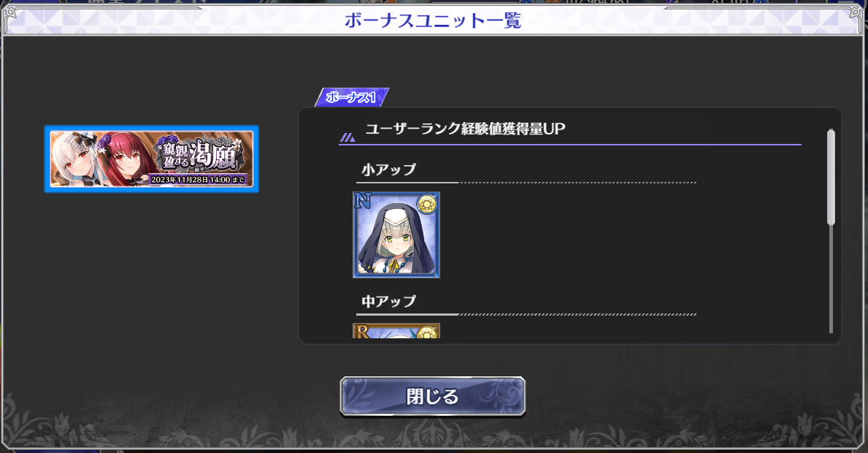Screen dimensions: 868x453
Task: Click the ボーナスユニット一覧 title bar
Action: tap(432, 21)
